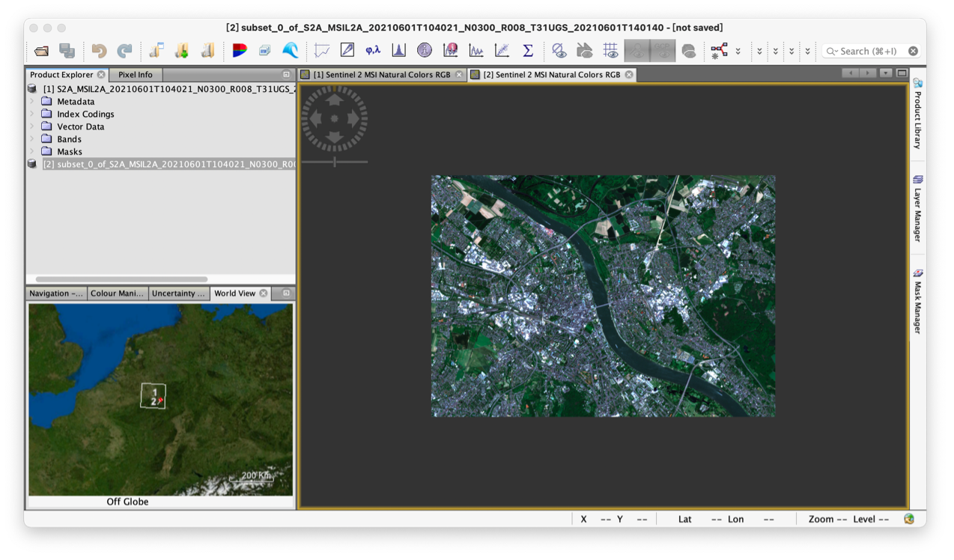
Task: Expand the Masks folder
Action: click(32, 152)
